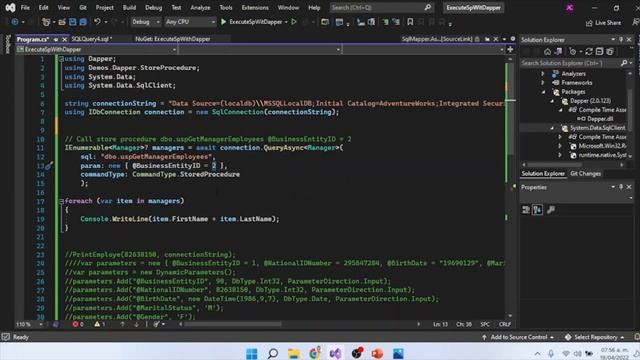The width and height of the screenshot is (640, 360).
Task: Collapse the Packages node
Action: tap(543, 92)
